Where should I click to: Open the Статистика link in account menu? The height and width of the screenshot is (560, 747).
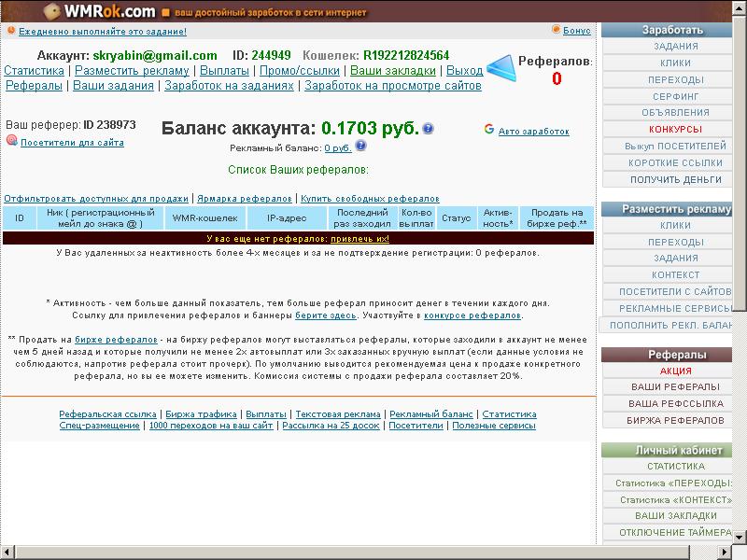click(34, 71)
